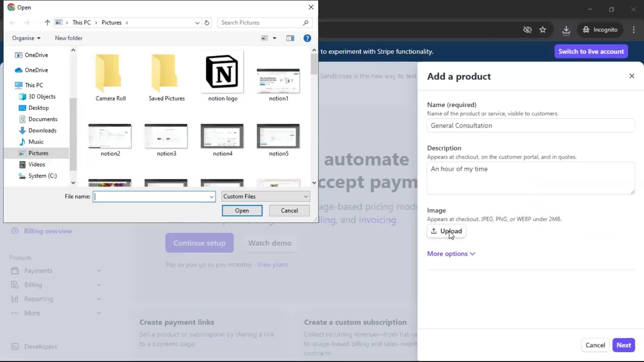The height and width of the screenshot is (362, 644).
Task: Click the Open button in dialog
Action: [242, 210]
